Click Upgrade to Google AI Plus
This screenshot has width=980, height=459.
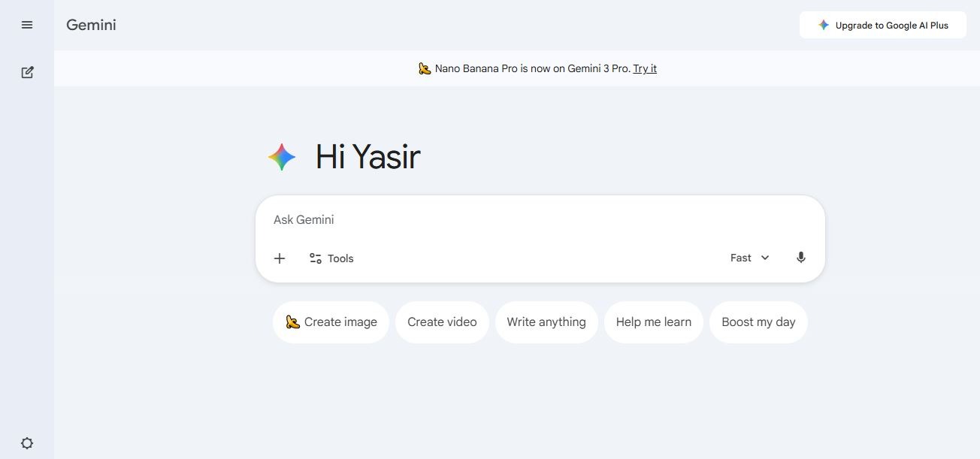(x=883, y=25)
